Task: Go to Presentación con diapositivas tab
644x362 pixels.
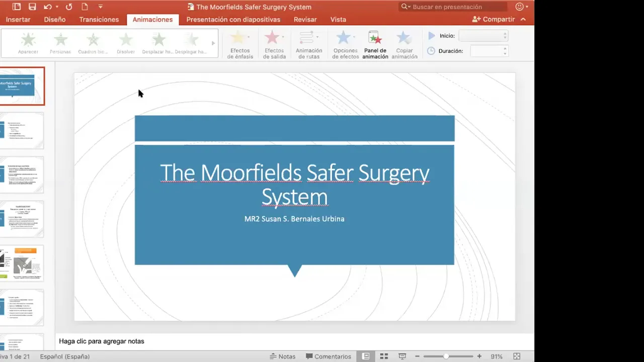Action: [x=233, y=20]
